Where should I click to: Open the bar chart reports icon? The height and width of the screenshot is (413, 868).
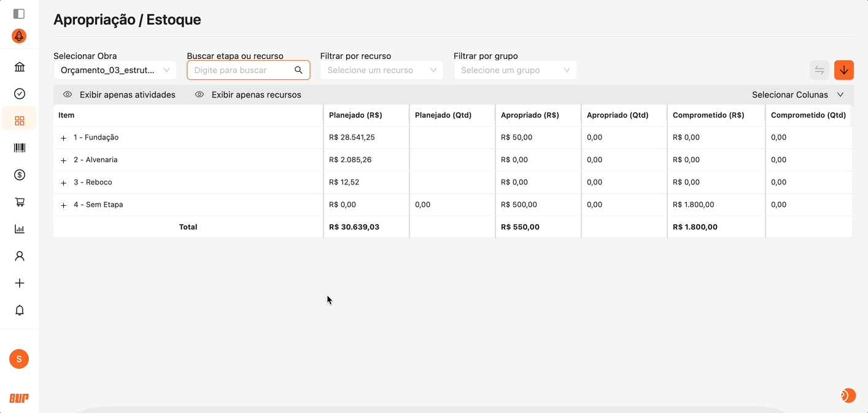coord(20,229)
